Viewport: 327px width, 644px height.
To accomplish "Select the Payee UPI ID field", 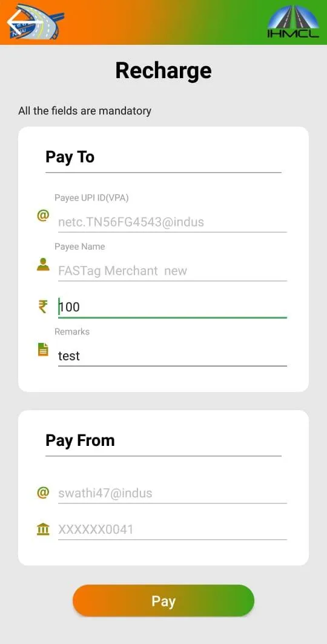I will coord(173,222).
